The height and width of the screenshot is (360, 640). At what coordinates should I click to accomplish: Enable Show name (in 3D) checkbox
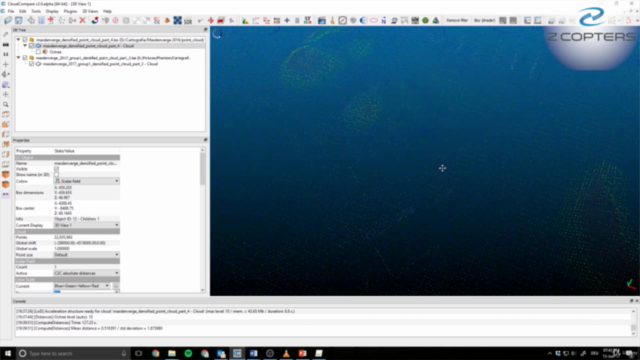(x=56, y=175)
